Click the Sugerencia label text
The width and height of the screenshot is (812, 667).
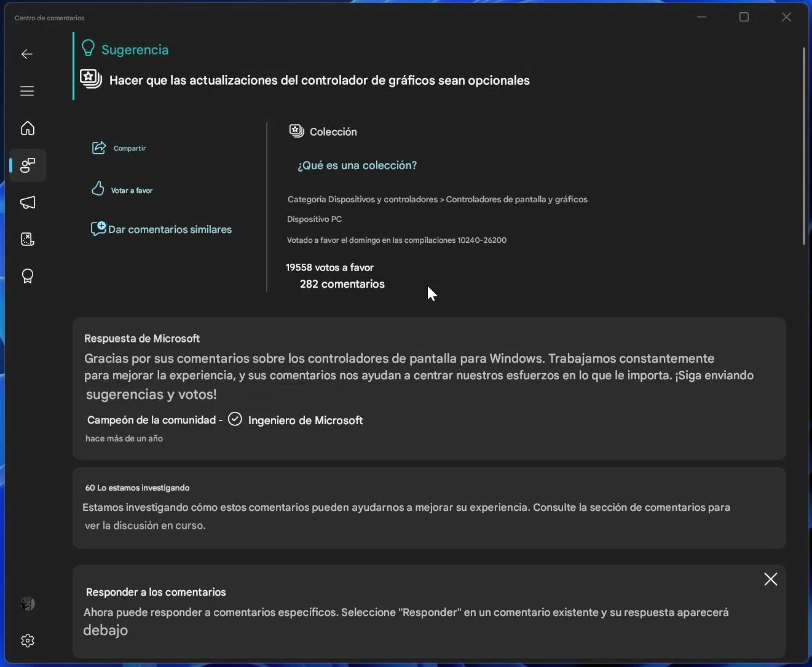pyautogui.click(x=135, y=50)
